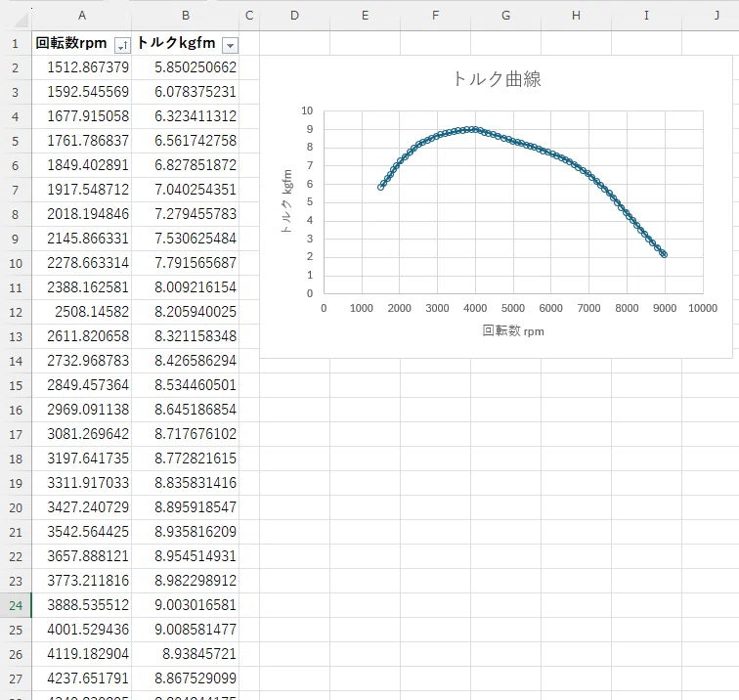Click horizontal axis label 10000
Image resolution: width=739 pixels, height=700 pixels.
(703, 308)
